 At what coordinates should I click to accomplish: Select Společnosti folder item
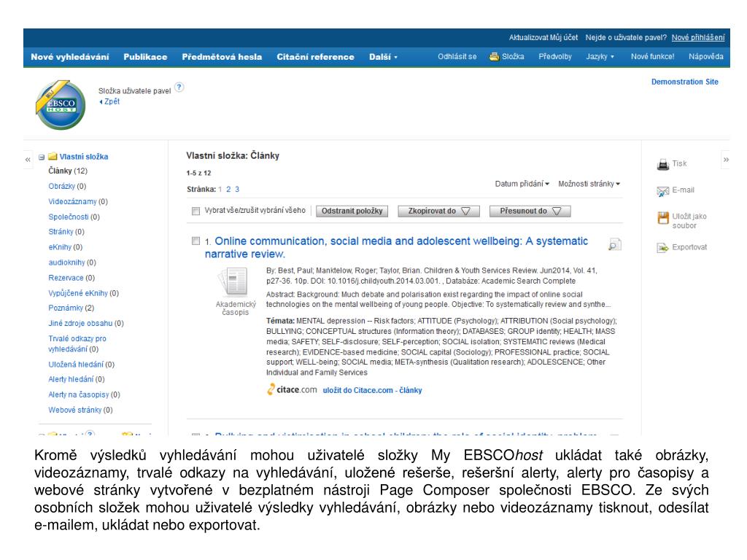tap(74, 217)
